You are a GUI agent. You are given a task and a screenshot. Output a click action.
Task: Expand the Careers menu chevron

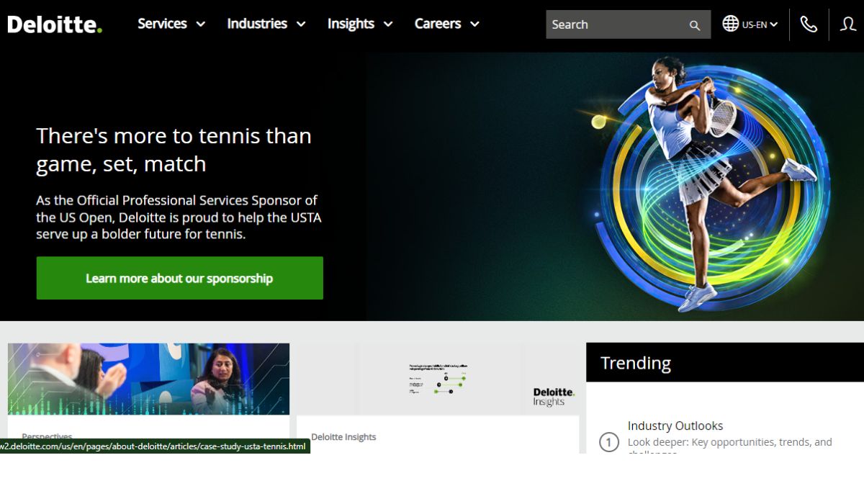click(474, 24)
